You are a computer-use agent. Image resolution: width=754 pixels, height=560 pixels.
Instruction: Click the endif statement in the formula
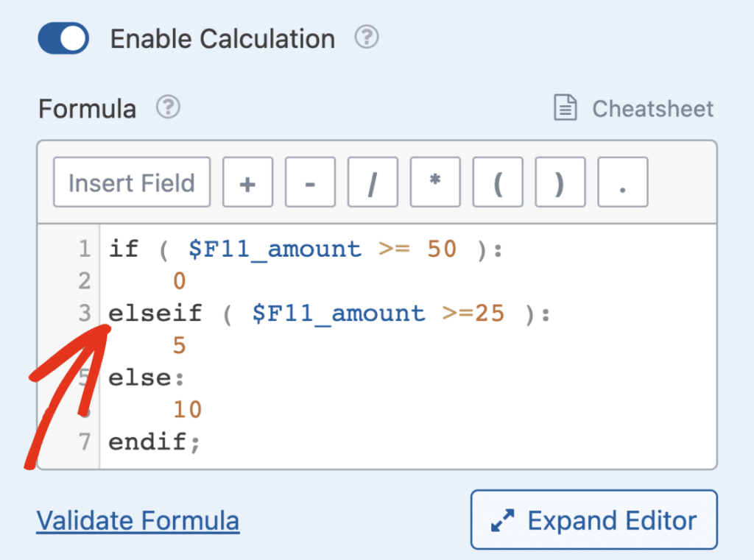[153, 441]
